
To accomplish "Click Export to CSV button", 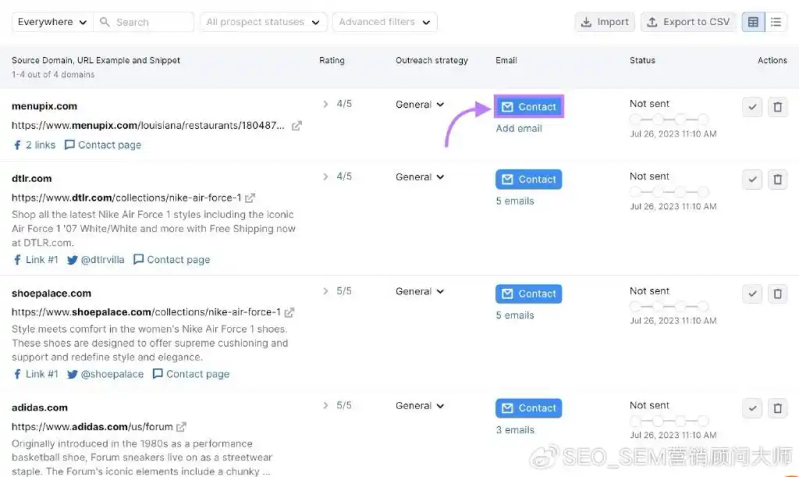I will (x=688, y=22).
